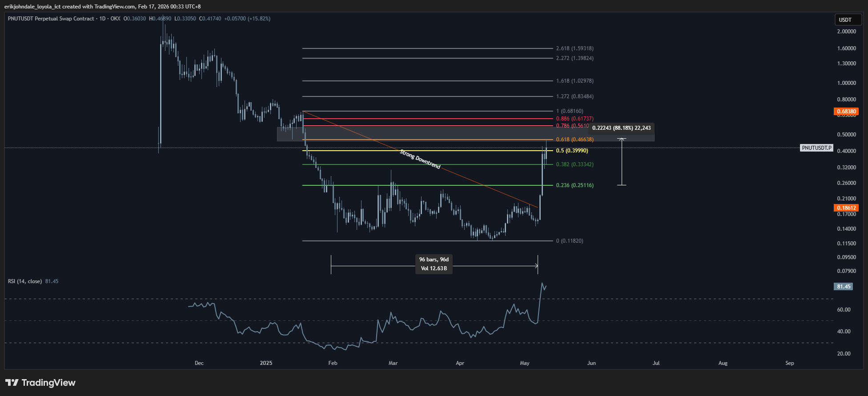
Task: Click the orange 0.68380 price axis tag
Action: click(846, 112)
